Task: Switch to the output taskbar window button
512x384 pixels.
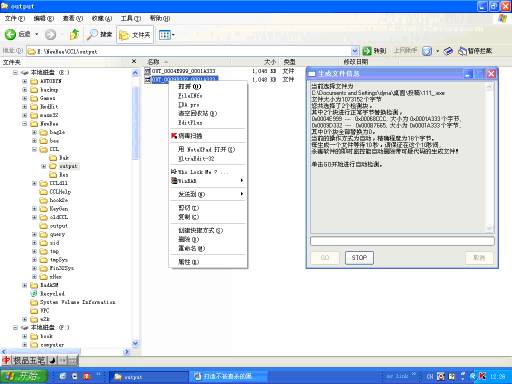Action: [x=149, y=377]
